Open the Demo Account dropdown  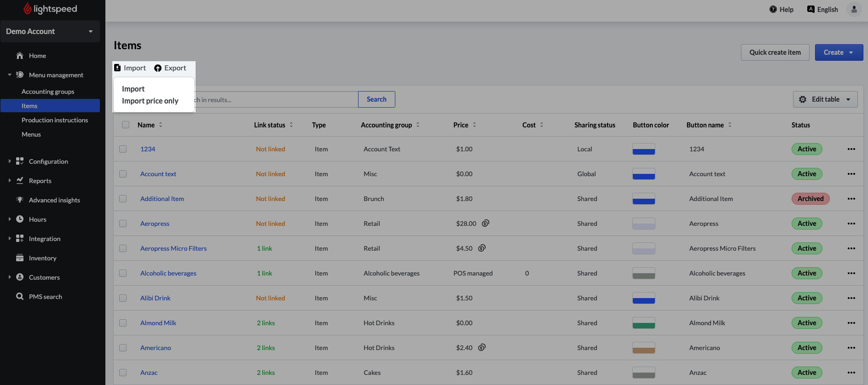tap(50, 31)
